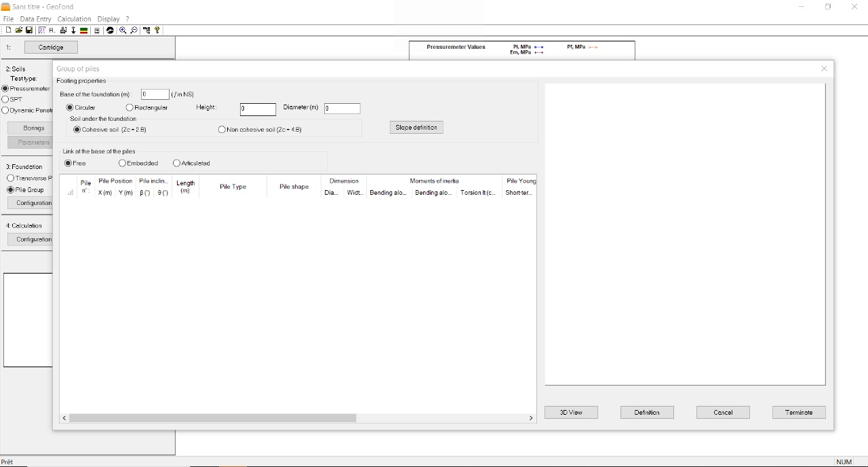868x467 pixels.
Task: Close the Group of piles dialog
Action: point(824,69)
